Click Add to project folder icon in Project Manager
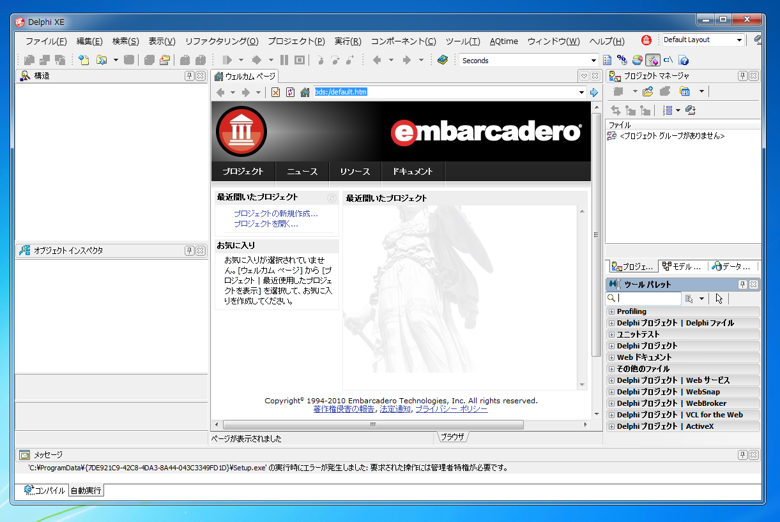This screenshot has height=522, width=780. click(648, 92)
